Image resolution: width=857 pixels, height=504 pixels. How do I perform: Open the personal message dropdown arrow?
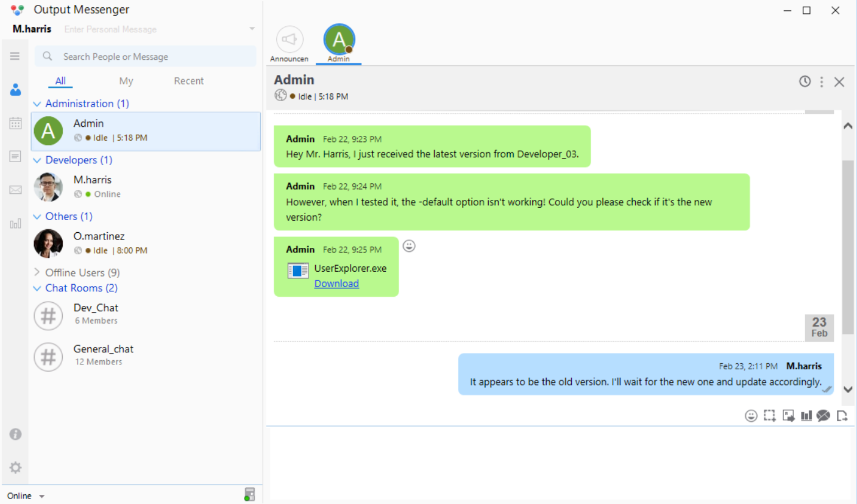[x=252, y=29]
